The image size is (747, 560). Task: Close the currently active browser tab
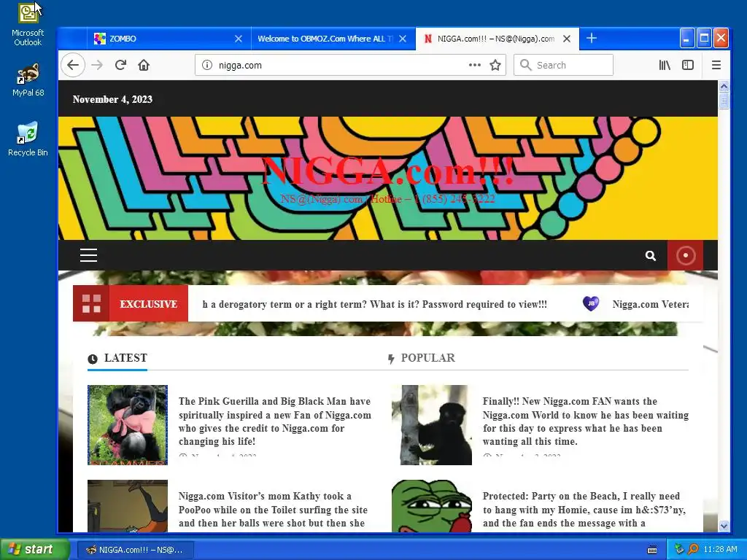(566, 39)
